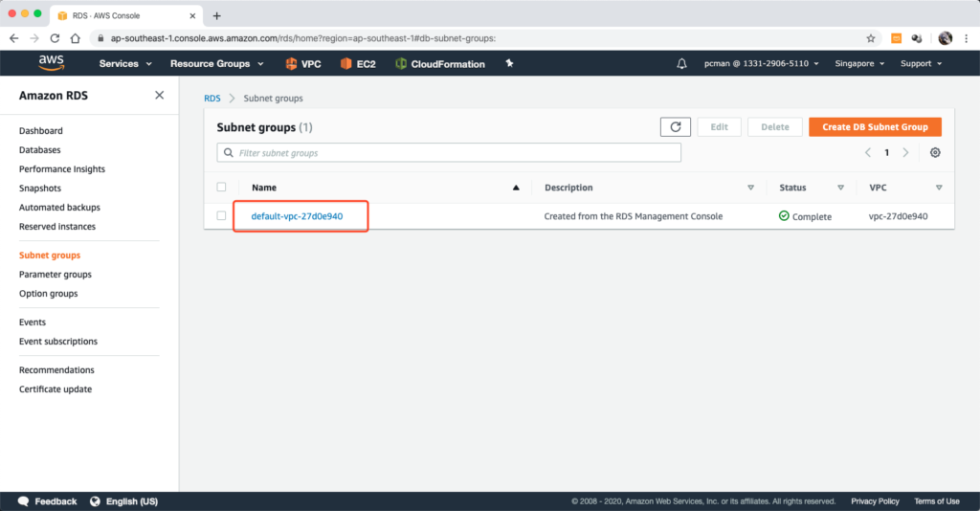The height and width of the screenshot is (511, 980).
Task: Open the default-vpc-27d0e940 subnet group link
Action: tap(297, 216)
